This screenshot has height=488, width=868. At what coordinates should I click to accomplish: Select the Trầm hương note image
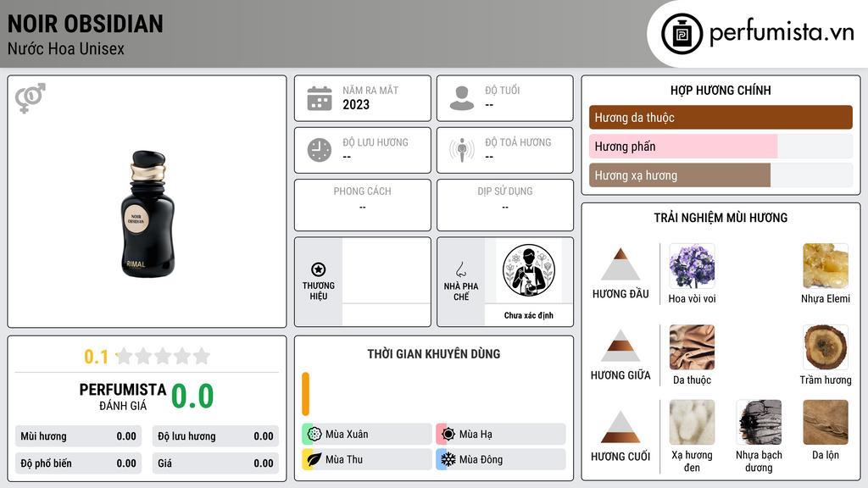point(826,347)
